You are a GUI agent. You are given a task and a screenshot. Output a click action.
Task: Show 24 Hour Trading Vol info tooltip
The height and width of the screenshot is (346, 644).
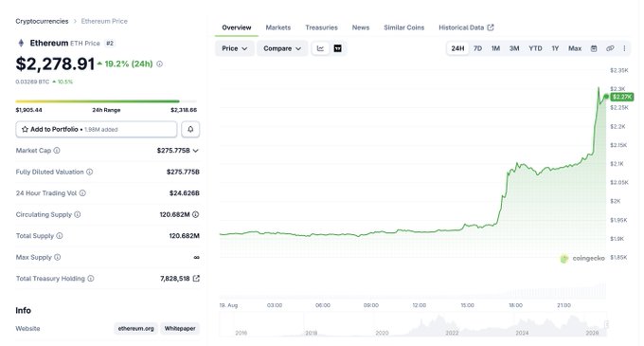82,193
